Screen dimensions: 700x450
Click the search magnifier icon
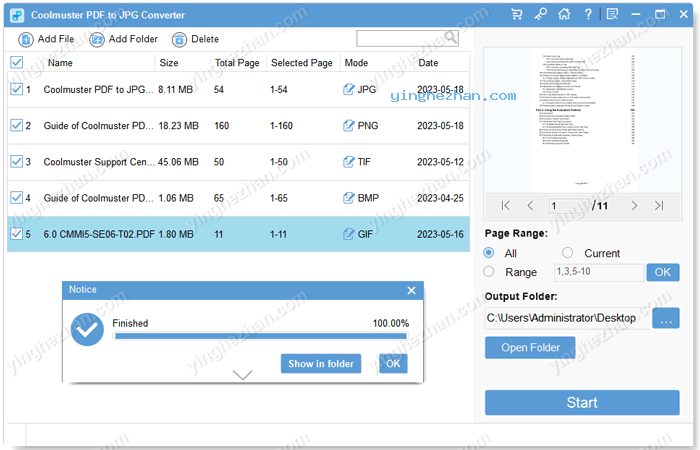(x=451, y=38)
